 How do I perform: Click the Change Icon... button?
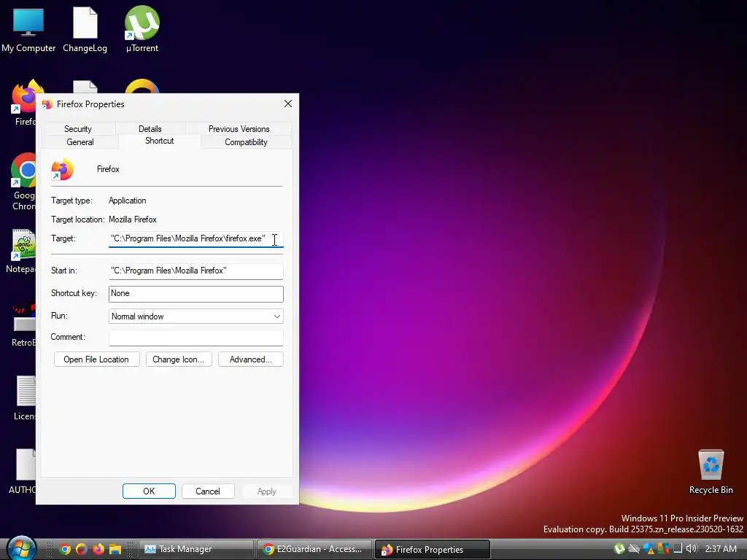click(x=178, y=359)
